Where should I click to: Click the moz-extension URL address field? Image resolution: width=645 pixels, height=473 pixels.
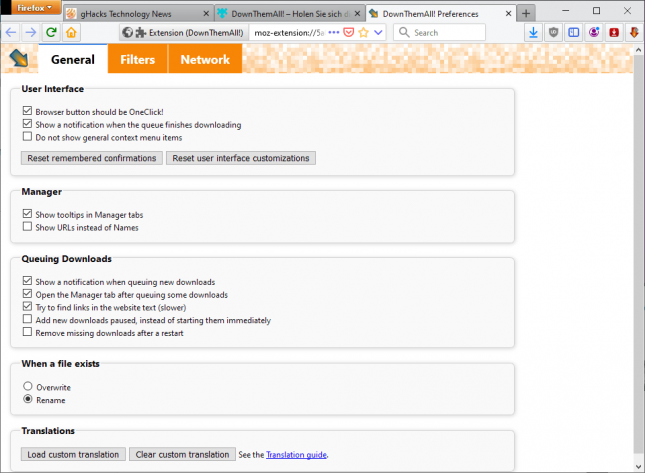point(289,32)
